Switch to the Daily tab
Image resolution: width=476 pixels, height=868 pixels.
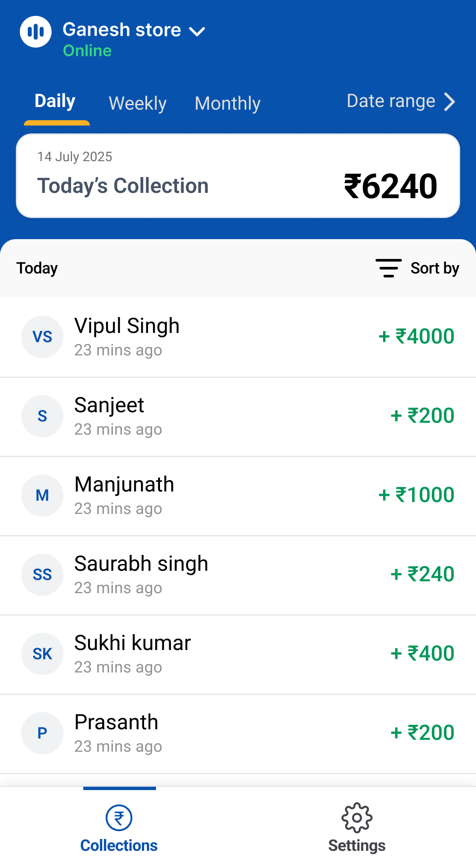[55, 101]
